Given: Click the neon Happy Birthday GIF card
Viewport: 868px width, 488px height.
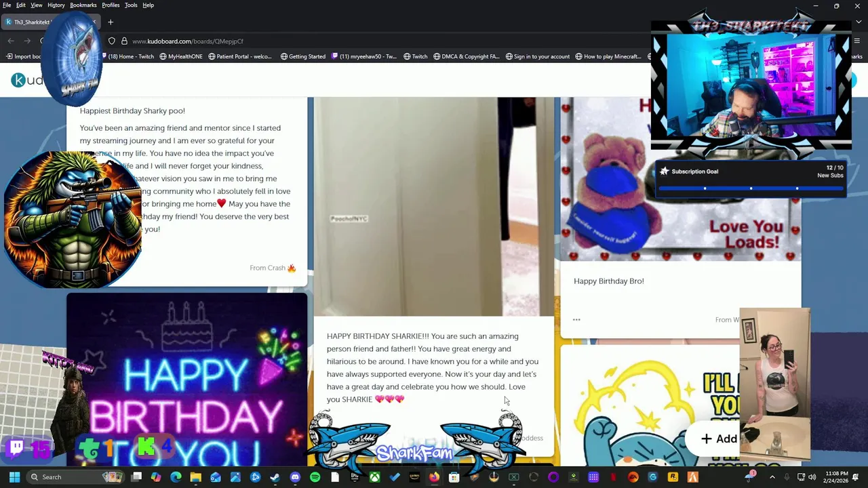Looking at the screenshot, I should click(186, 380).
